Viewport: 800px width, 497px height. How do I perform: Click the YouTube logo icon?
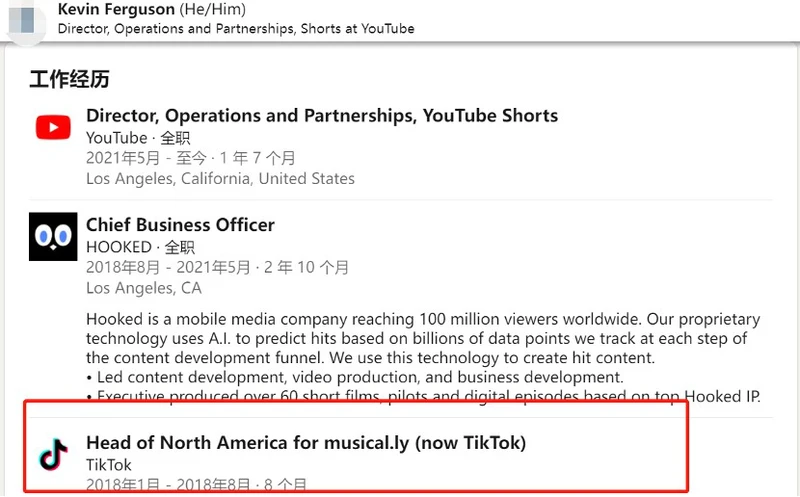click(x=53, y=127)
